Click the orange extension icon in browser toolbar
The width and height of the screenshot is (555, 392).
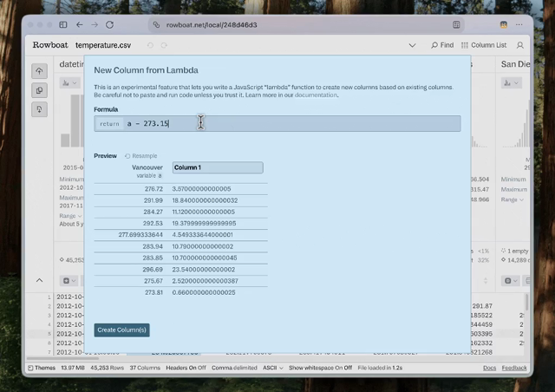(503, 25)
